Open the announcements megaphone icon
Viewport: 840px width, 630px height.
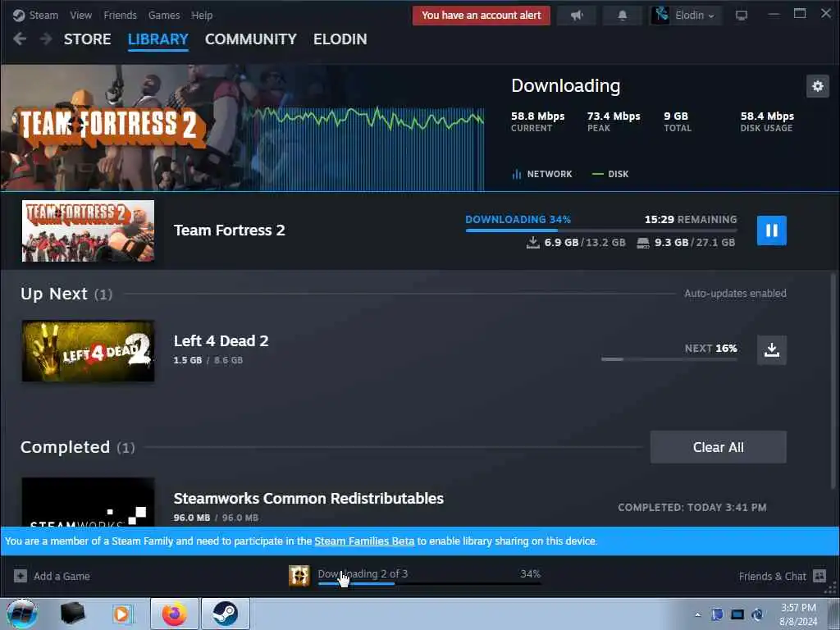coord(577,16)
